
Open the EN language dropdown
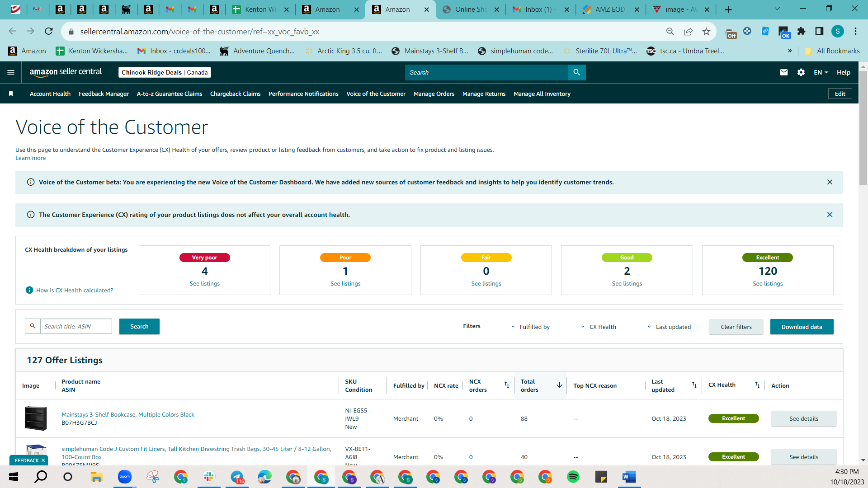click(x=821, y=72)
